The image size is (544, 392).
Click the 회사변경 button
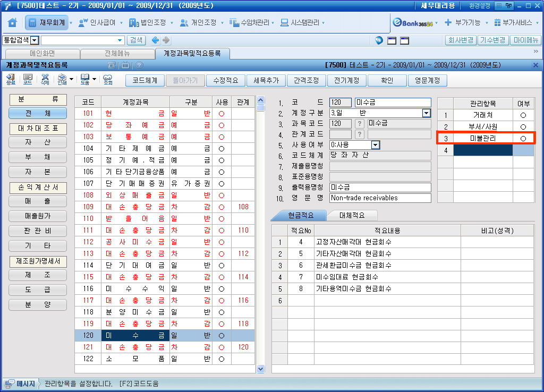pyautogui.click(x=461, y=40)
